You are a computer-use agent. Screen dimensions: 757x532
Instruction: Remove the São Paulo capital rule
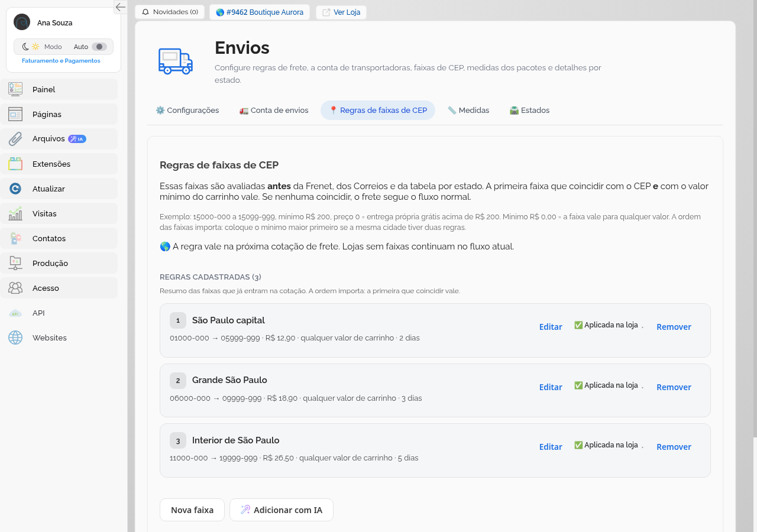(x=674, y=327)
